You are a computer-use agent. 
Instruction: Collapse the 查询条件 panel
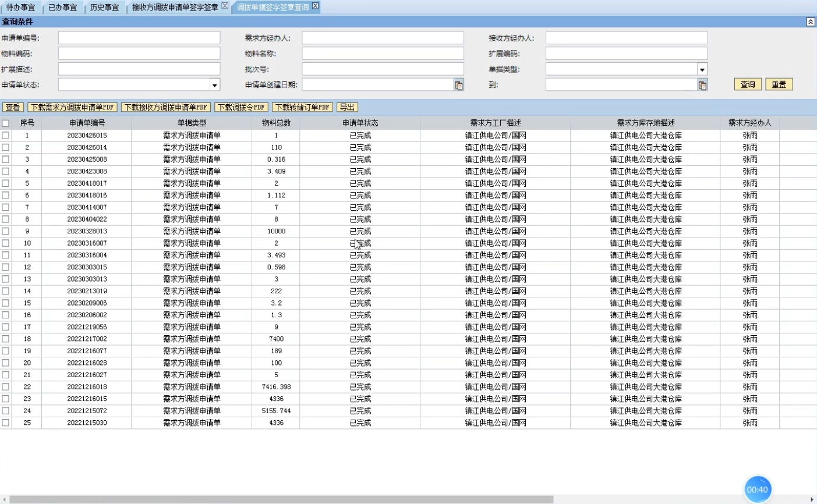[810, 22]
